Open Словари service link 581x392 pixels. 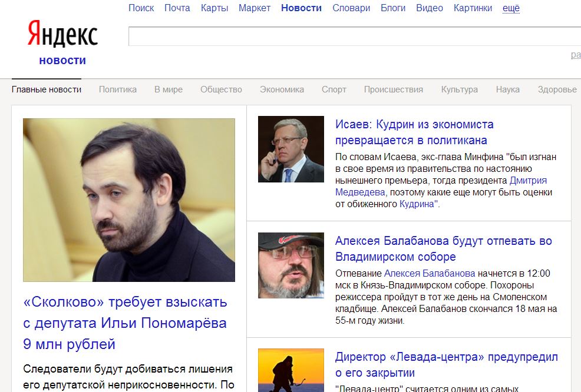351,8
